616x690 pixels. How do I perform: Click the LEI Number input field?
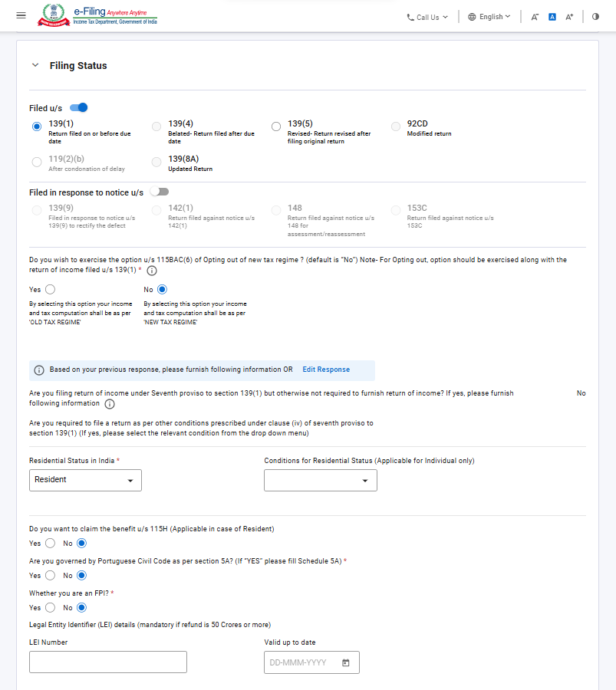[x=108, y=662]
